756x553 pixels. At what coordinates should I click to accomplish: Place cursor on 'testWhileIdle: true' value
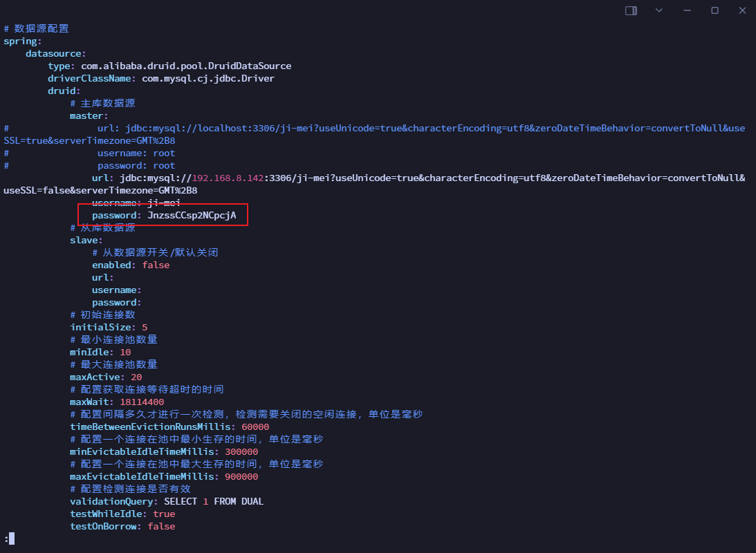[164, 514]
